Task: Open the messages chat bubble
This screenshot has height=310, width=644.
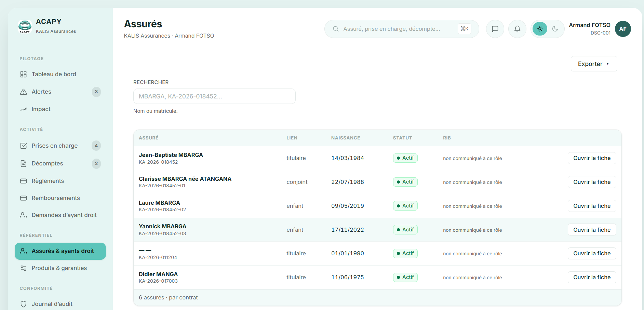Action: (495, 29)
